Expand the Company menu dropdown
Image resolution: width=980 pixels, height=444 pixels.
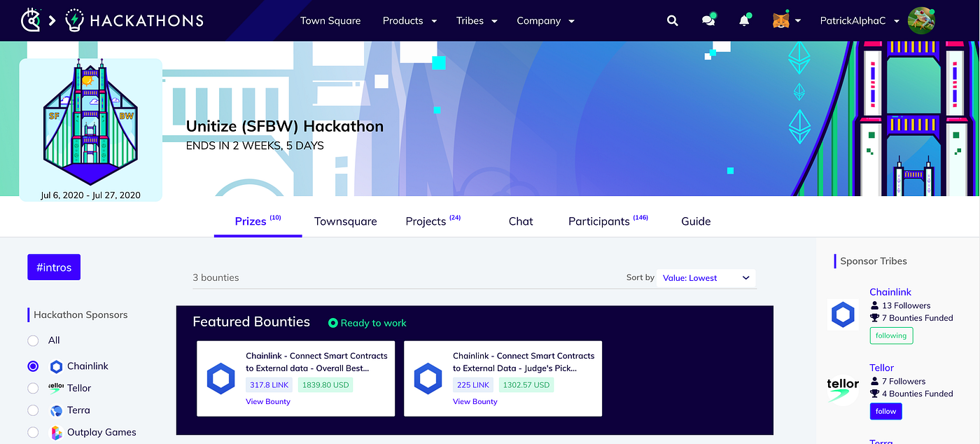[545, 21]
